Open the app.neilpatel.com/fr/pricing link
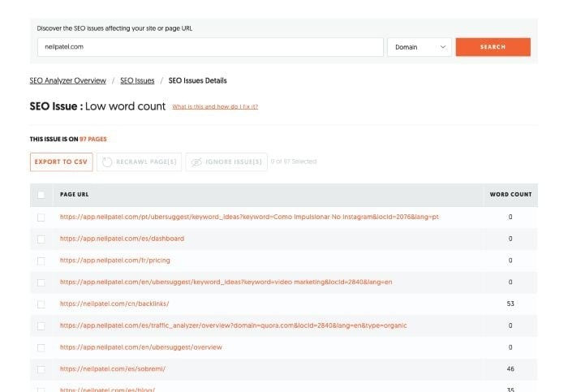This screenshot has width=568, height=392. 115,261
